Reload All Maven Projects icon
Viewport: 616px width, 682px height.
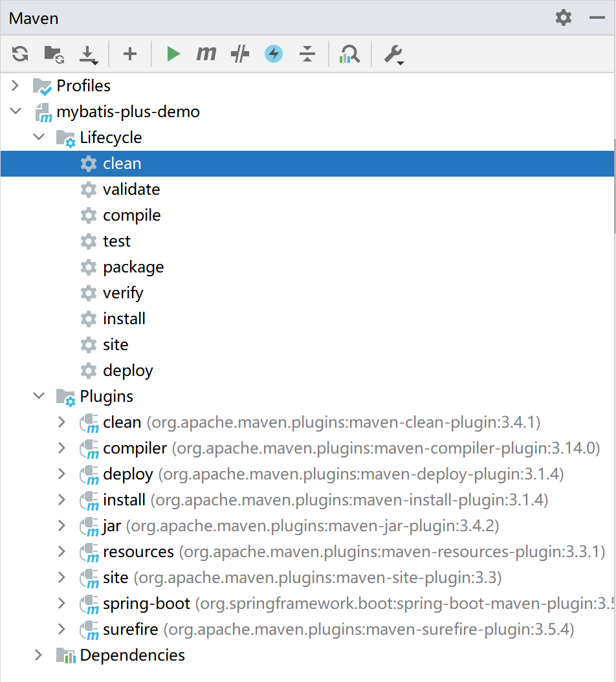[x=20, y=54]
